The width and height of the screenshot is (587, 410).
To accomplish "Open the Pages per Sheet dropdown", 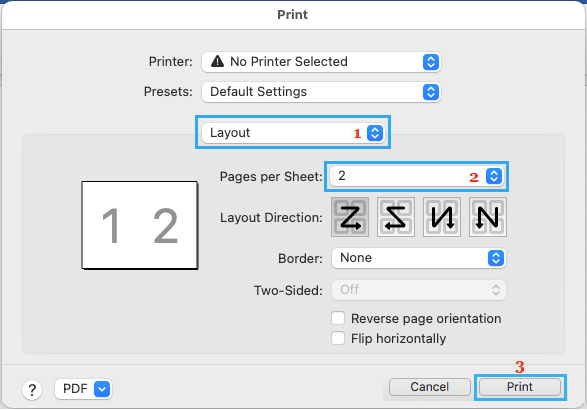I will coord(416,176).
